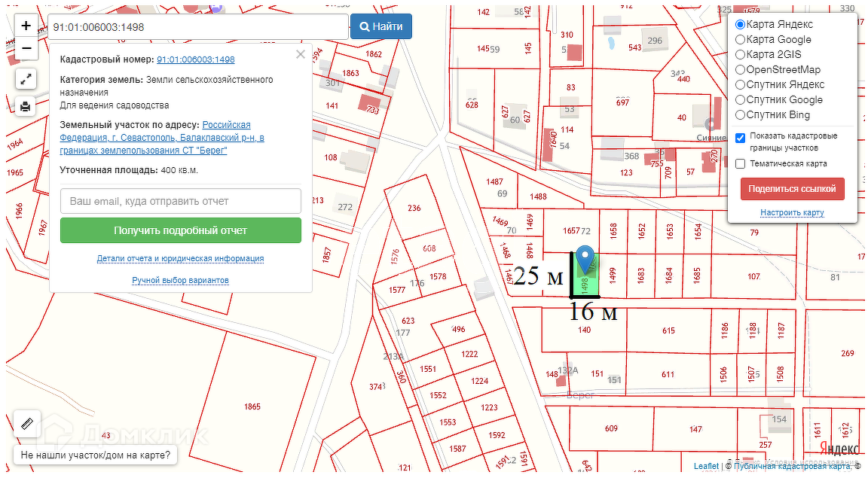Select parcel 615 on the map
Viewport: 868px width, 478px height.
668,330
